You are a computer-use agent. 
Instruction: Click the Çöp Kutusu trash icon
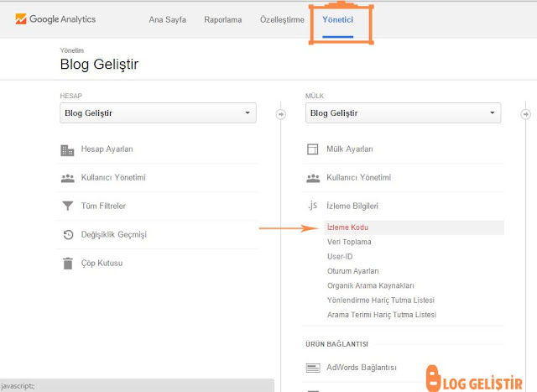tap(68, 264)
